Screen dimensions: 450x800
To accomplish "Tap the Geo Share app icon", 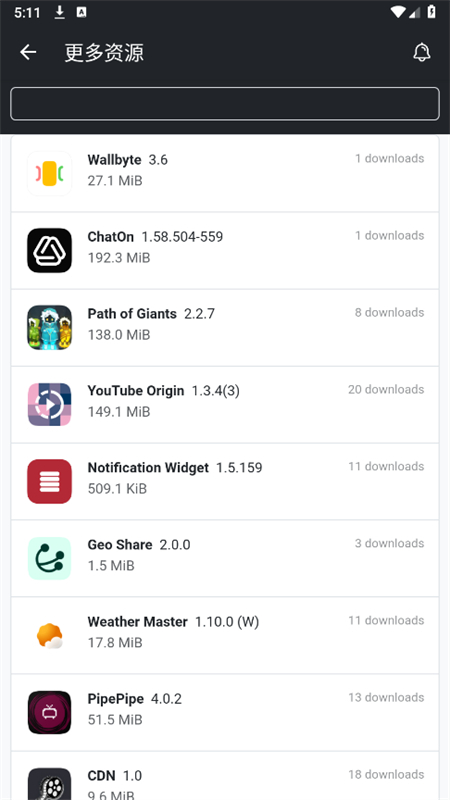I will click(x=49, y=559).
